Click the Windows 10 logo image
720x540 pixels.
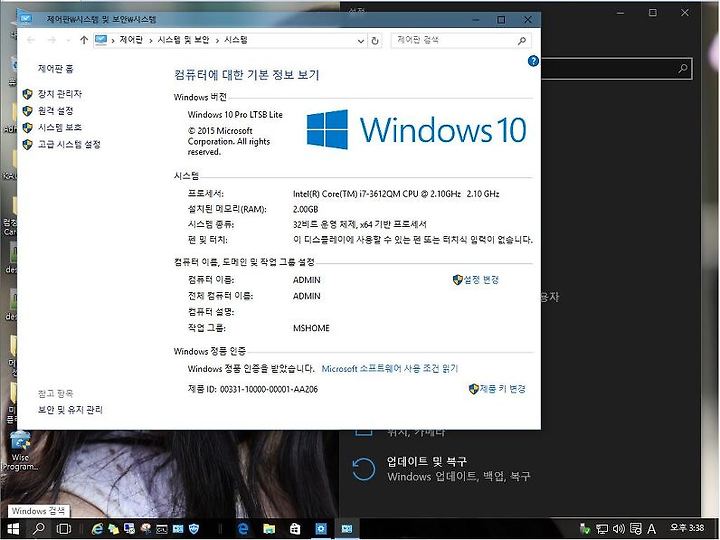click(416, 129)
